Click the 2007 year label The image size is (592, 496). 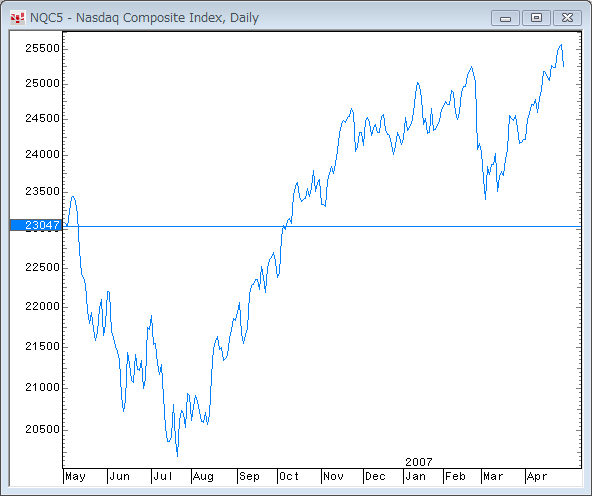click(x=419, y=462)
